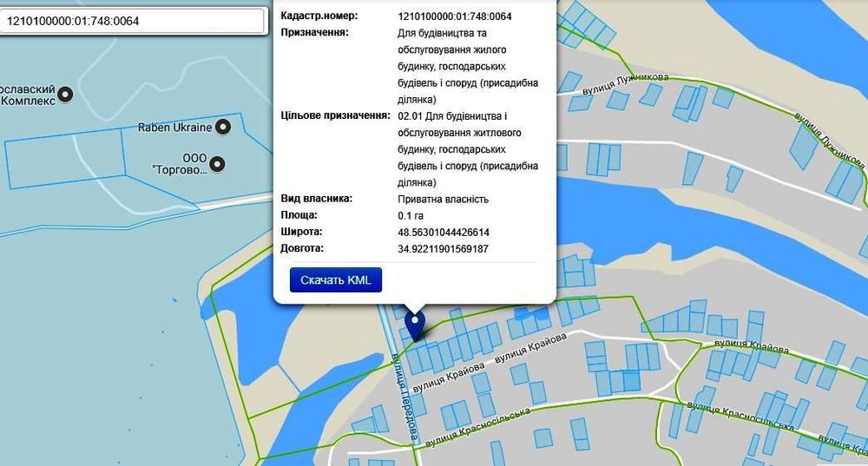
Task: Click the latitude value 48.56301044426614
Action: (x=444, y=233)
